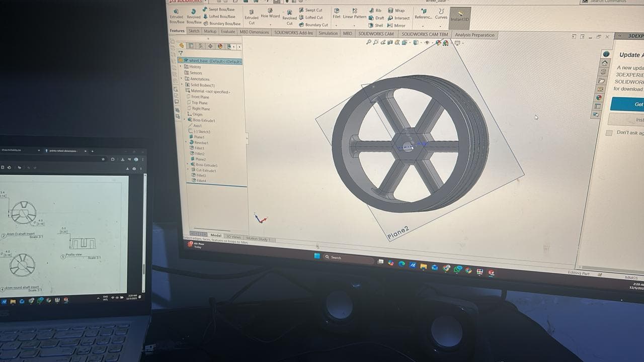Tick the Don't show again checkbox

click(x=609, y=133)
